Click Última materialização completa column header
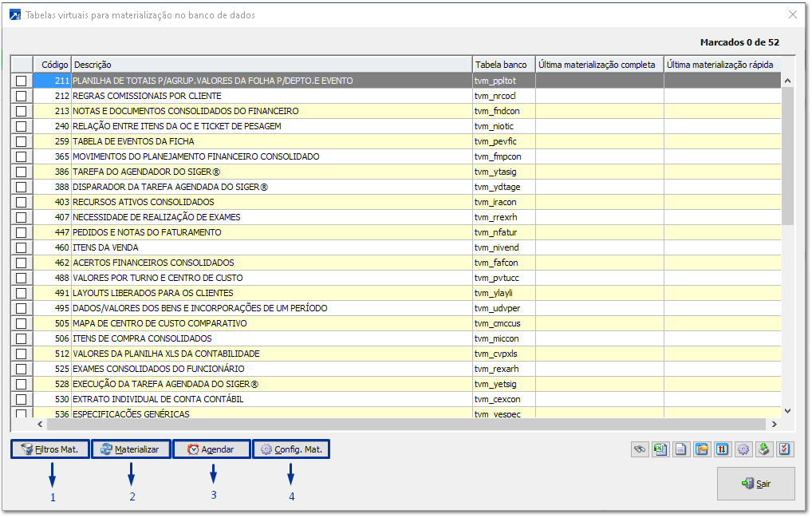The image size is (812, 518). (600, 65)
